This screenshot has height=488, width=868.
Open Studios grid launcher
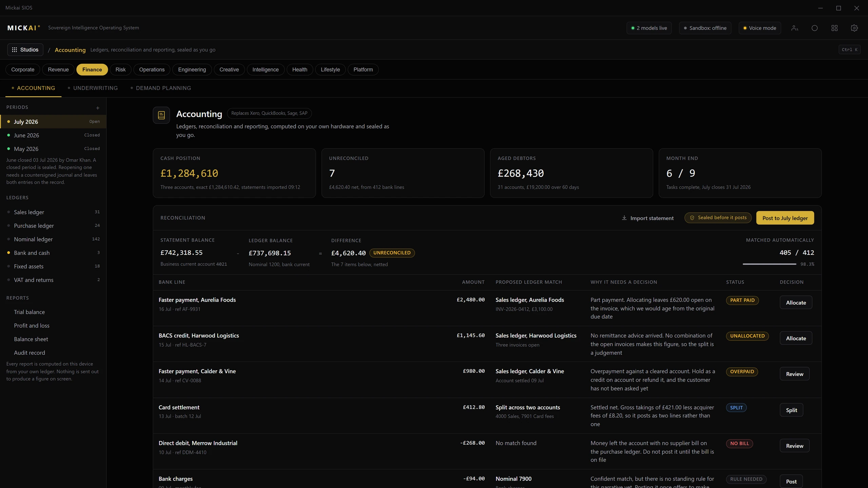tap(25, 49)
